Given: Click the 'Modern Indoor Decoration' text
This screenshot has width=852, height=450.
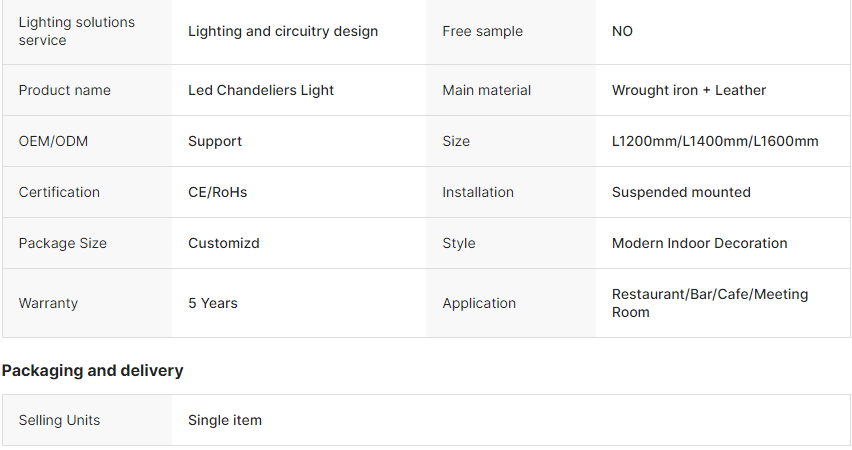Looking at the screenshot, I should click(699, 243).
